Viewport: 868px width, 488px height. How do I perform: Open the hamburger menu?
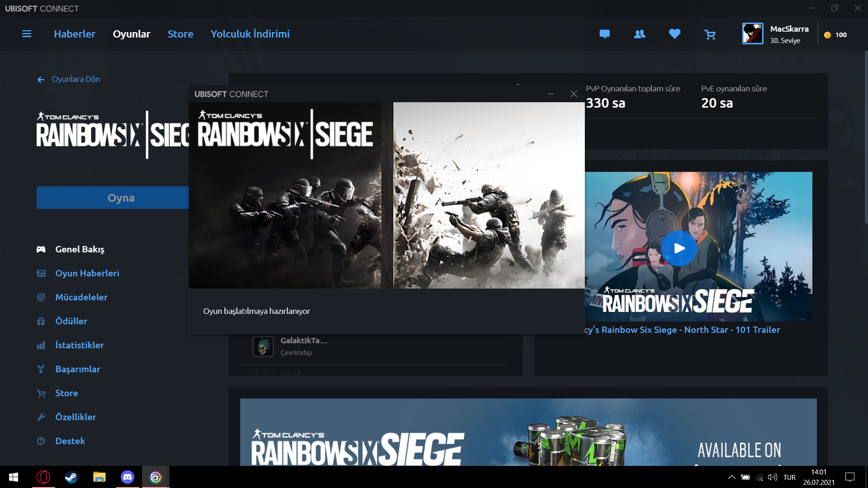[27, 34]
